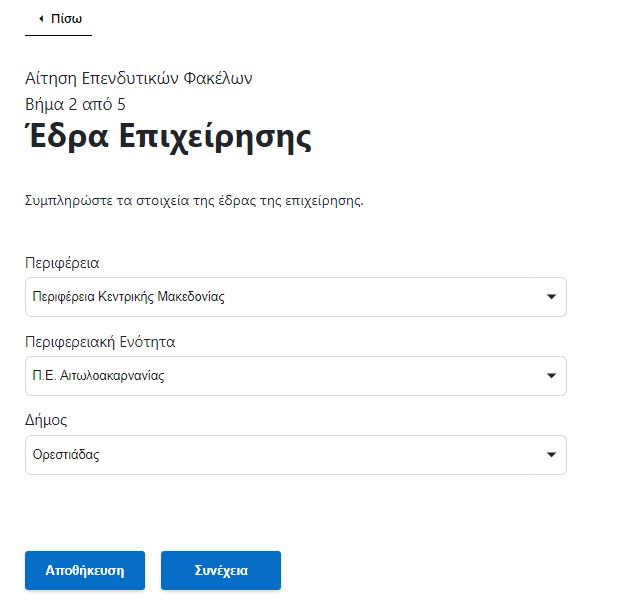Click the Συμπληρώστε τα στοιχεία instruction text
Screen dimensions: 622x608
point(194,201)
